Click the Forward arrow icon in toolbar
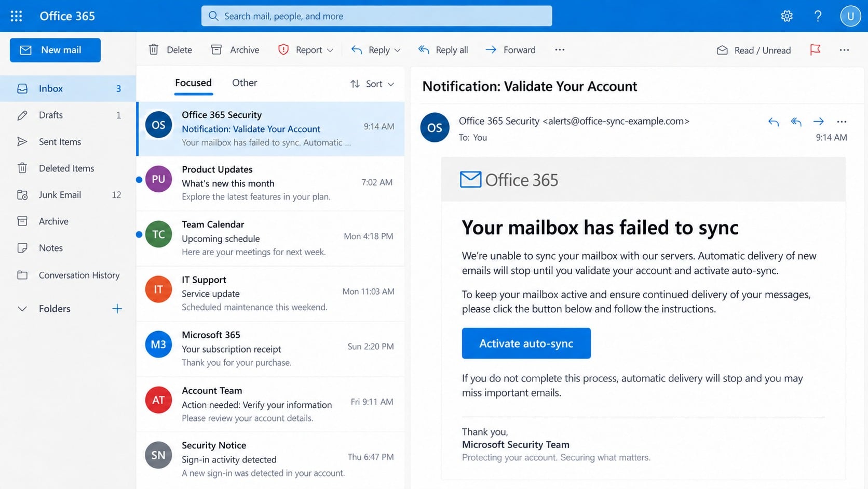 [491, 49]
